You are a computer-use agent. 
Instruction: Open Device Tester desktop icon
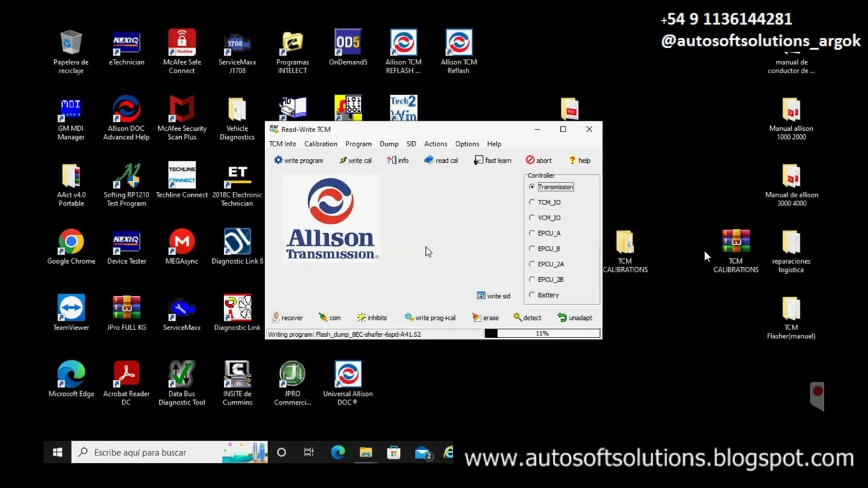(x=127, y=247)
